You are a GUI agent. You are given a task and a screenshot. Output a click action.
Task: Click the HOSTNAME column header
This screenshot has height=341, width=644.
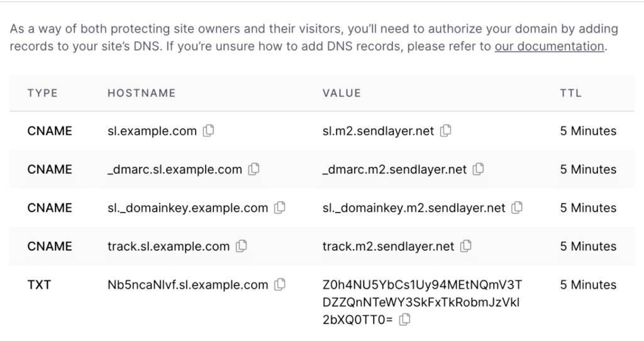click(x=142, y=93)
